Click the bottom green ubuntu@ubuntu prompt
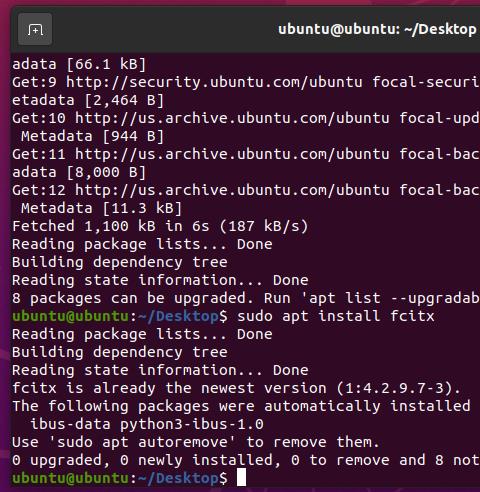The height and width of the screenshot is (492, 480). [x=70, y=478]
